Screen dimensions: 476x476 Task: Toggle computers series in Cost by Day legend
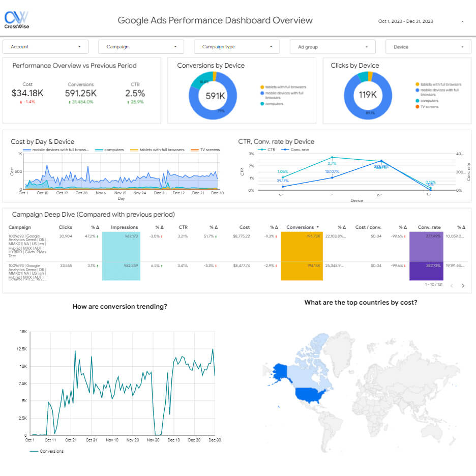point(99,150)
